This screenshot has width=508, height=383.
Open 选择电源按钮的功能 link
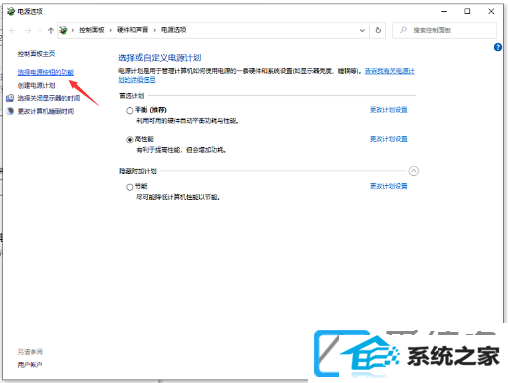click(46, 72)
